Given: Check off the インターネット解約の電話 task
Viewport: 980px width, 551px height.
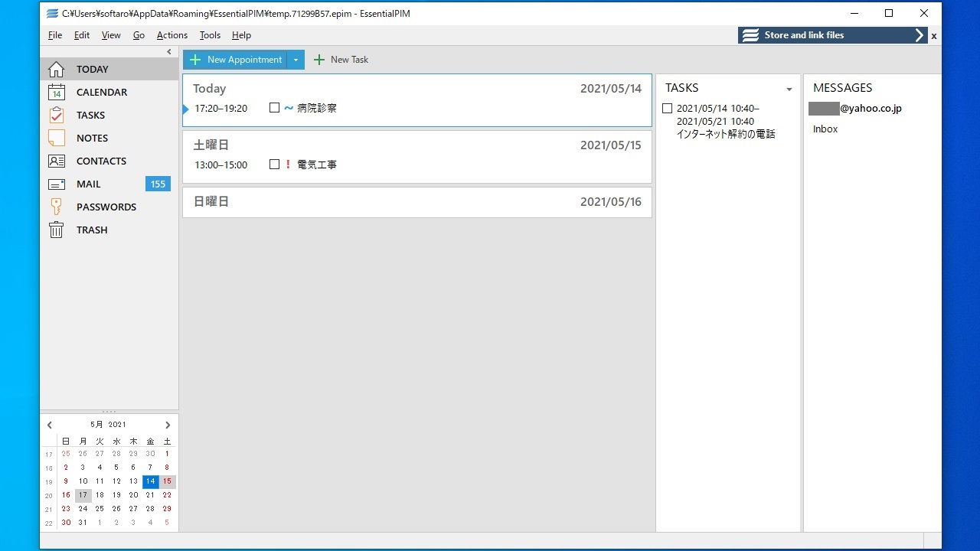Looking at the screenshot, I should [667, 109].
